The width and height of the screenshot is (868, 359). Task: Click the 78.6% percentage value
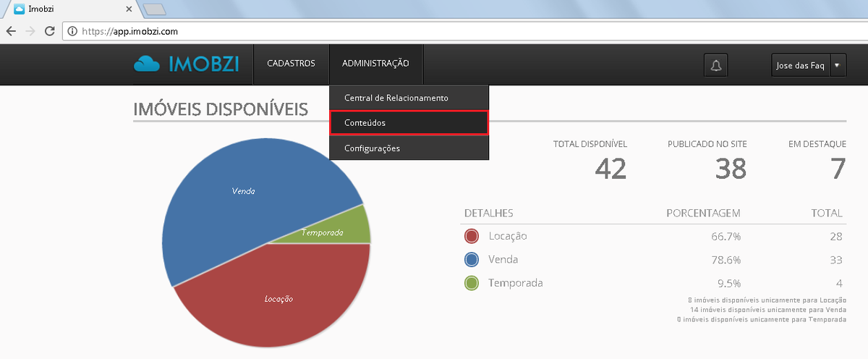coord(726,260)
